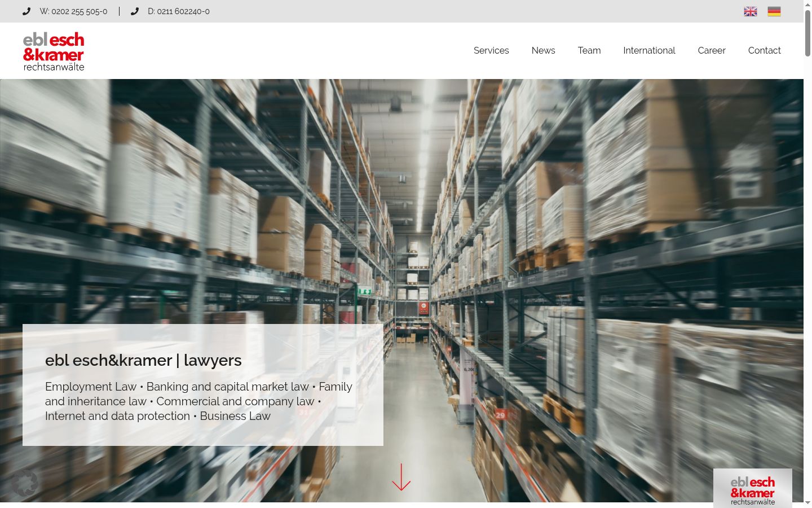Click the heading 'ebl esch&kramer | lawyers'
The image size is (812, 508).
143,360
